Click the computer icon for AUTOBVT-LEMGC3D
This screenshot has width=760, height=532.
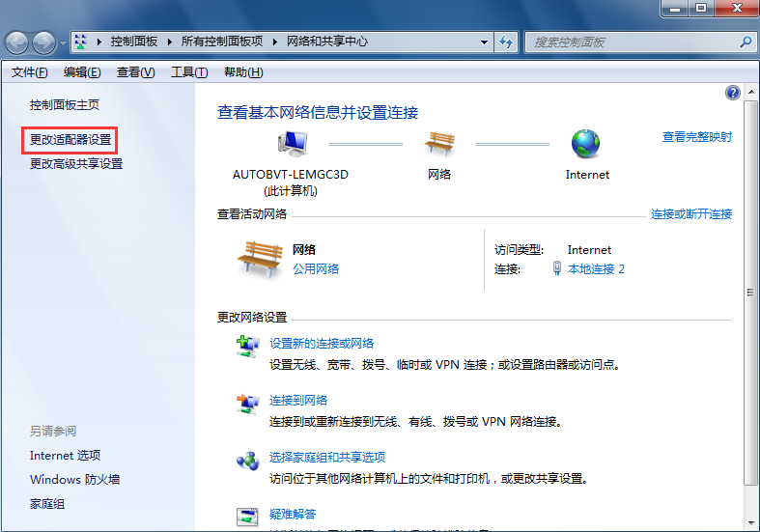tap(291, 144)
